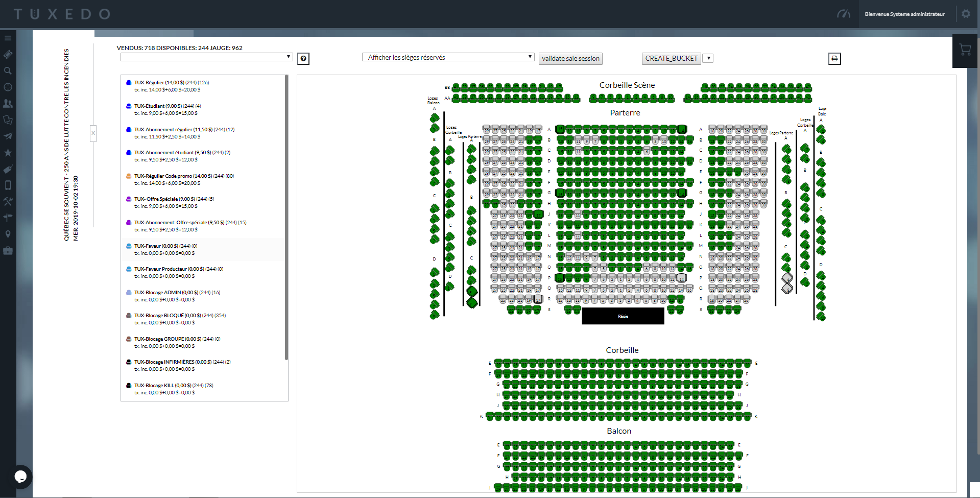Viewport: 980px width, 498px height.
Task: Open the people icon in the sidebar
Action: pyautogui.click(x=8, y=103)
